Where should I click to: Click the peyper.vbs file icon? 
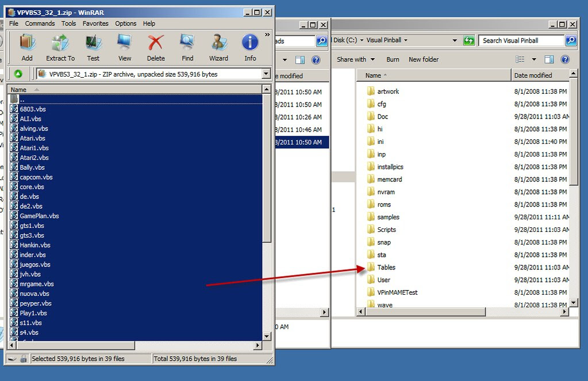14,303
